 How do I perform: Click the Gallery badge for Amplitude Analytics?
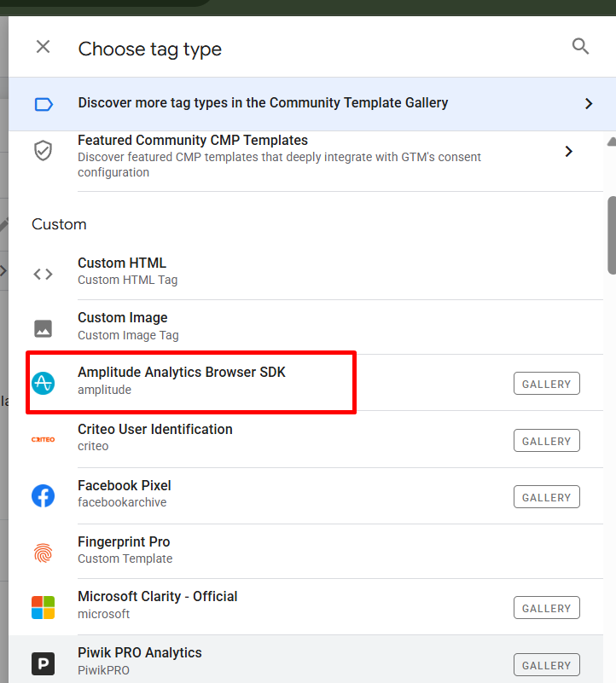pos(546,384)
